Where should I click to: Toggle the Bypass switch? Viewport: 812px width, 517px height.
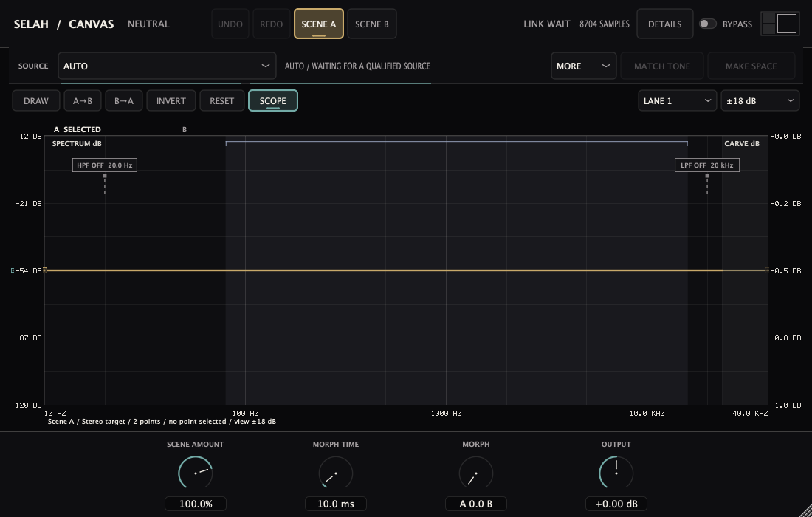708,24
